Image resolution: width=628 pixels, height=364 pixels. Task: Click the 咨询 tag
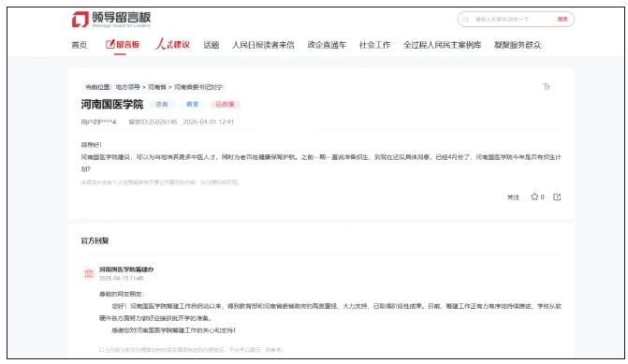point(162,104)
